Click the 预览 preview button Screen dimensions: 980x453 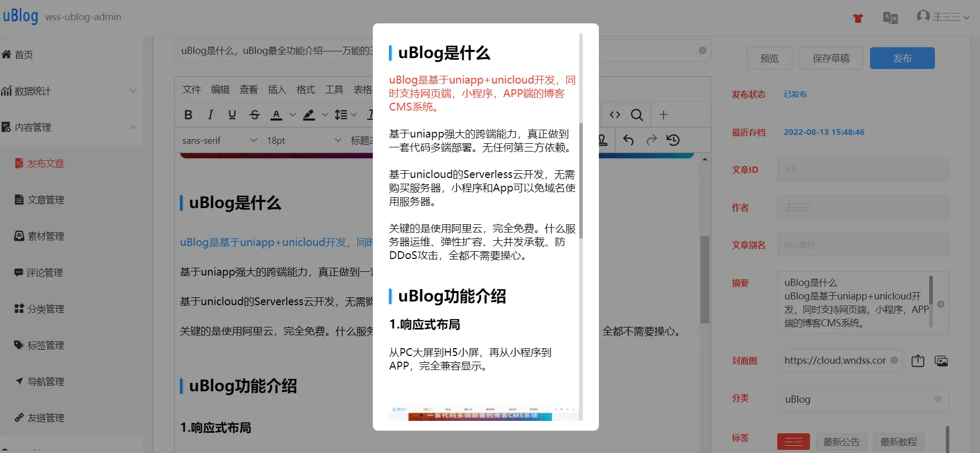[x=769, y=58]
